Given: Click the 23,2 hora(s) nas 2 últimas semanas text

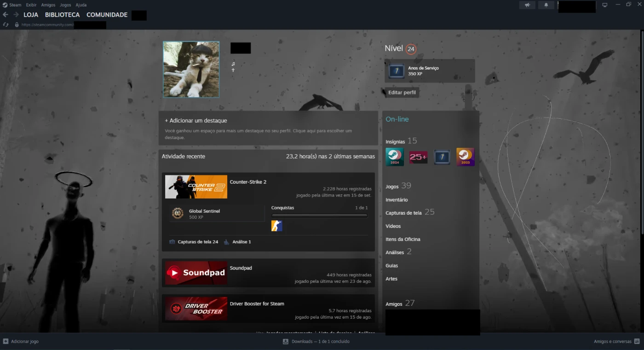Looking at the screenshot, I should [330, 157].
